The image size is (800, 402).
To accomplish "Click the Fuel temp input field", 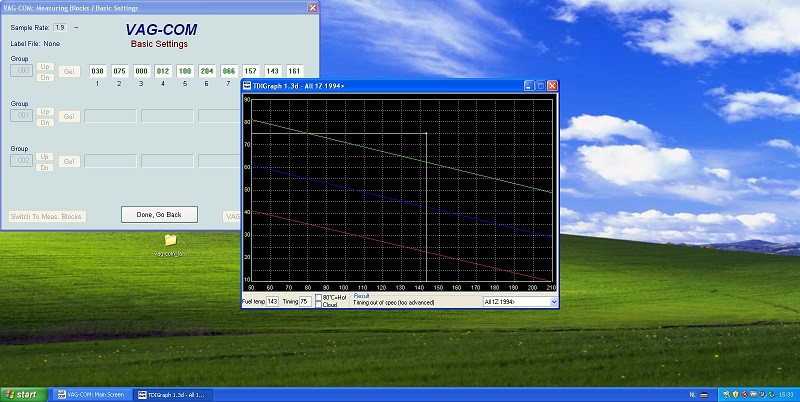I will (273, 300).
